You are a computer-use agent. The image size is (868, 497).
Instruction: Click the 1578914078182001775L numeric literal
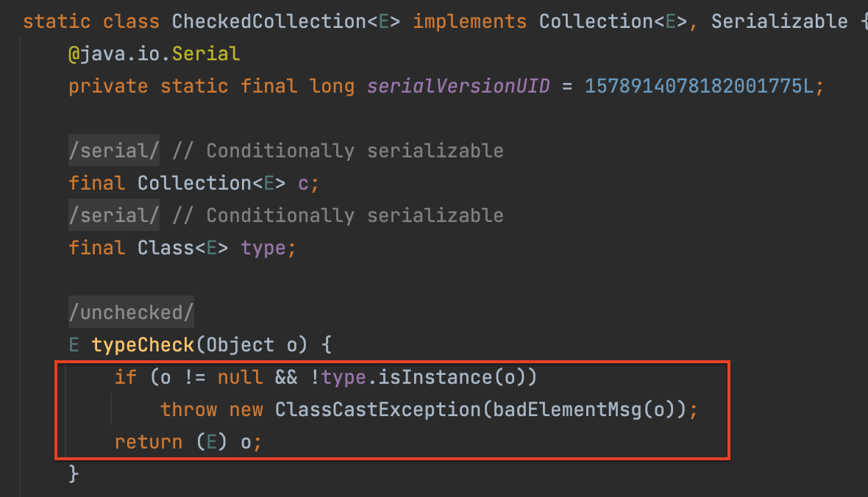point(699,86)
